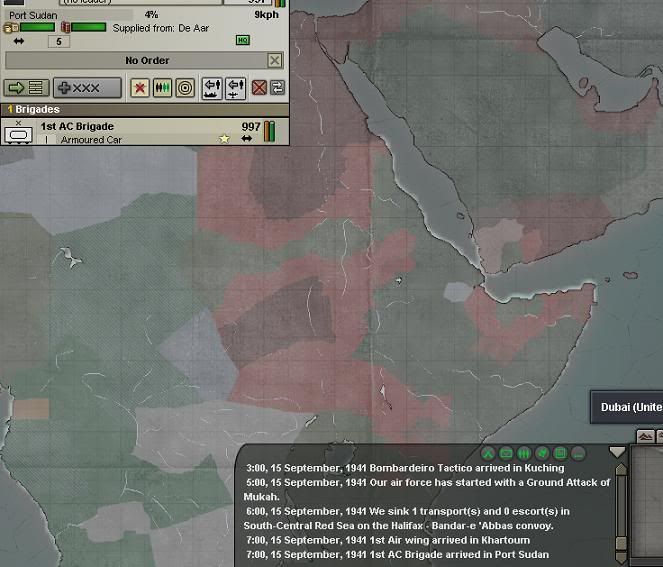Click the movement arrows icon beside 5
The image size is (663, 567).
pyautogui.click(x=19, y=41)
